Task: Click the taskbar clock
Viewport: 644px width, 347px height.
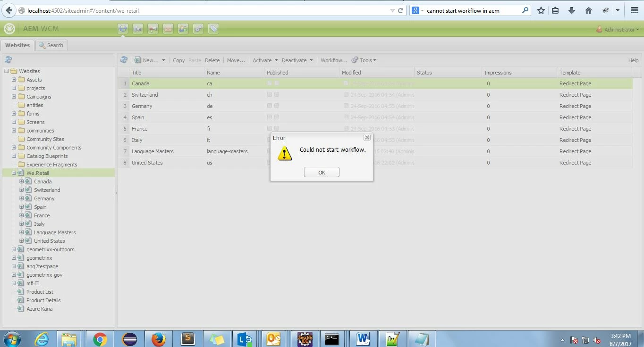Action: coord(620,340)
